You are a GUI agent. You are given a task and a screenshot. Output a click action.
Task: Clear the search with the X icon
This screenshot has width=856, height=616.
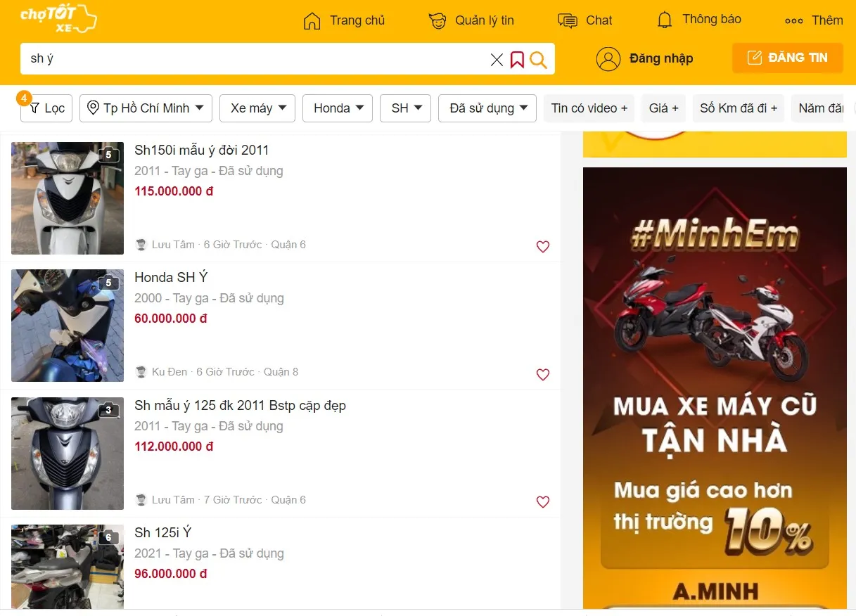point(497,59)
